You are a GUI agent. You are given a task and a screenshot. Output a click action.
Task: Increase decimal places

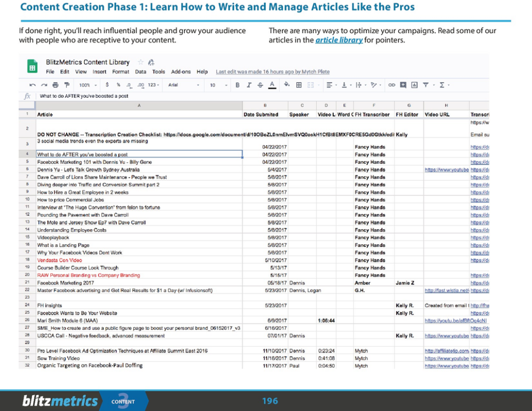[x=141, y=85]
